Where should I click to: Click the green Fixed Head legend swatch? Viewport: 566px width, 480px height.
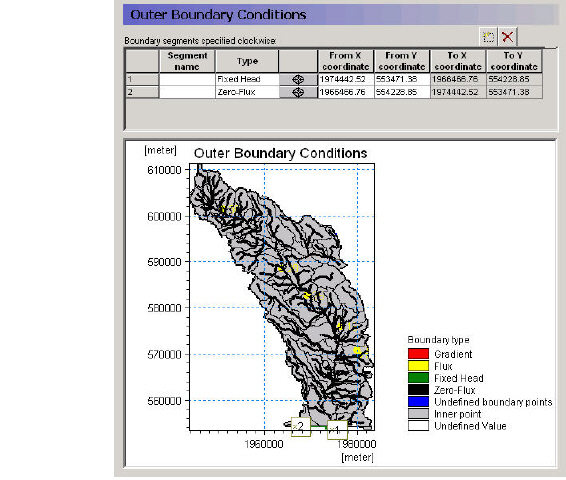[x=418, y=378]
